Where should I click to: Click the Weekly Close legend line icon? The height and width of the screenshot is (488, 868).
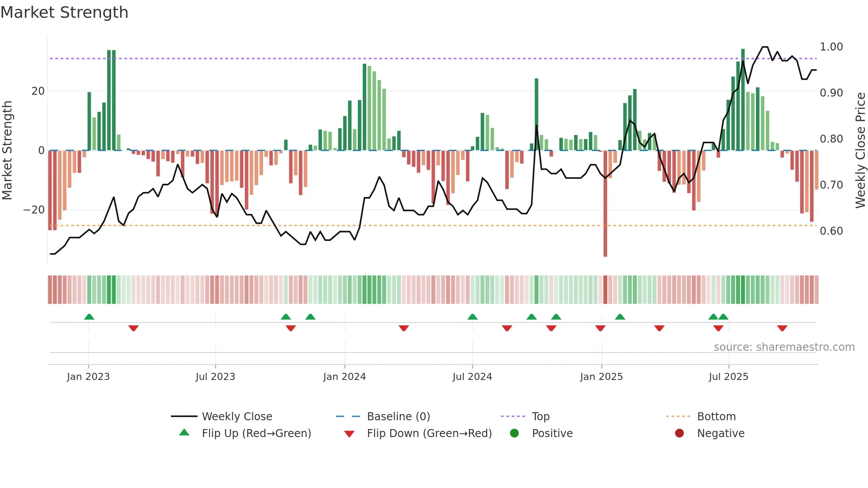pyautogui.click(x=184, y=416)
